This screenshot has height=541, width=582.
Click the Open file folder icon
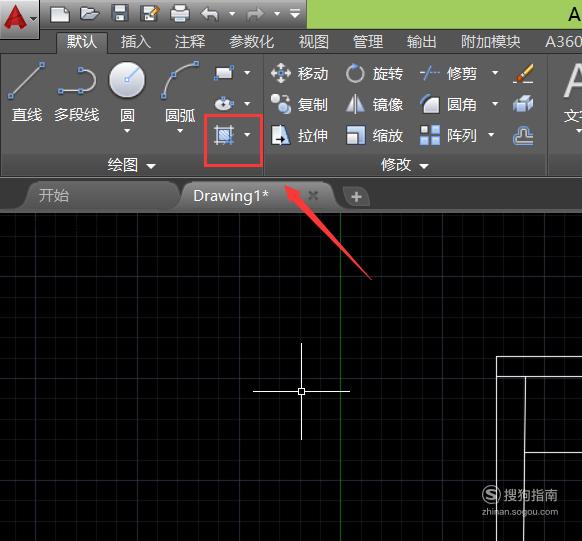(x=90, y=14)
